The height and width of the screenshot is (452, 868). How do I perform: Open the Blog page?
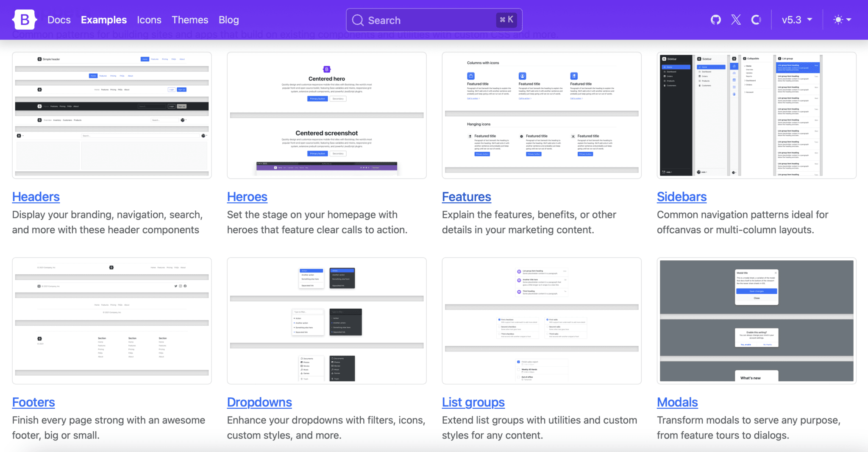coord(228,20)
